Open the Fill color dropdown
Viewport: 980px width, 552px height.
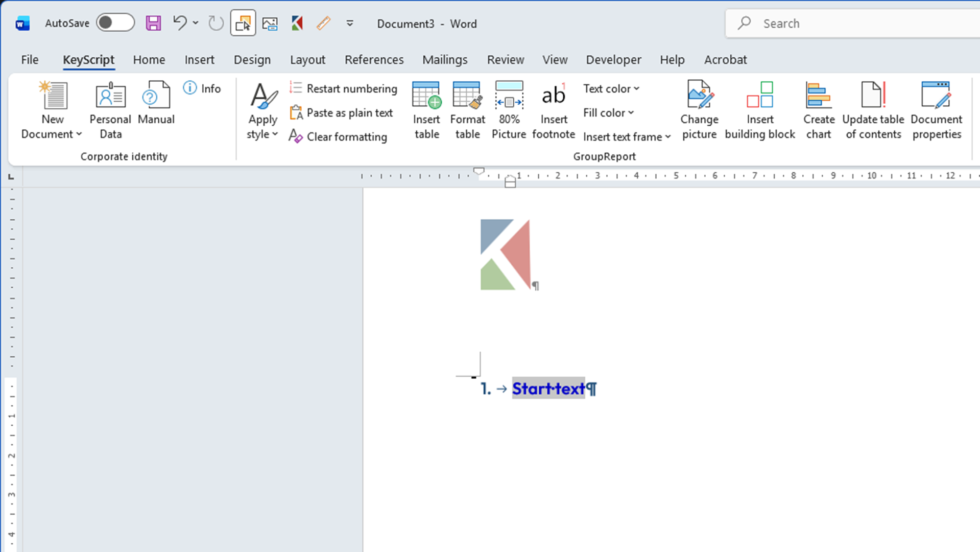(609, 112)
